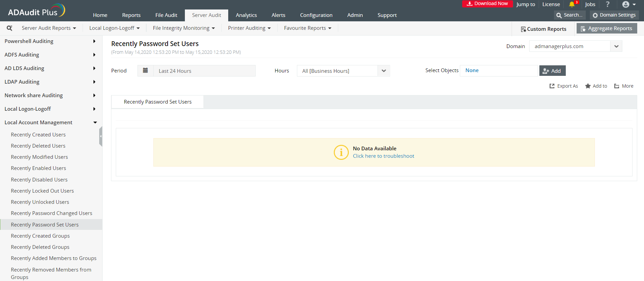The height and width of the screenshot is (281, 644).
Task: Open the Period calendar icon
Action: [145, 70]
